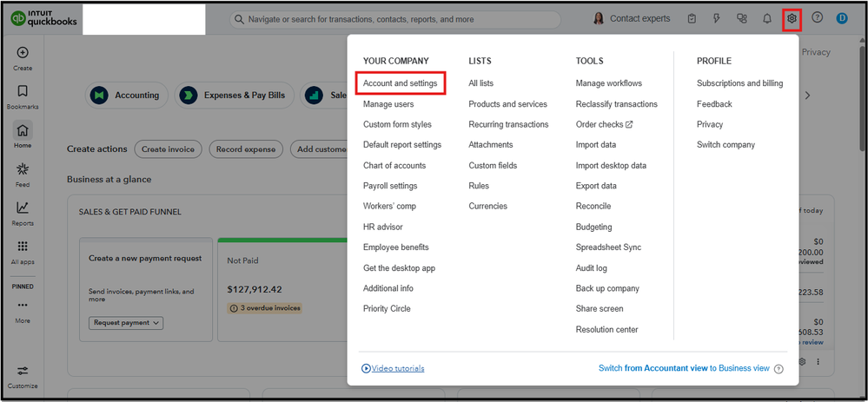Open Reports from the left sidebar

point(23,208)
